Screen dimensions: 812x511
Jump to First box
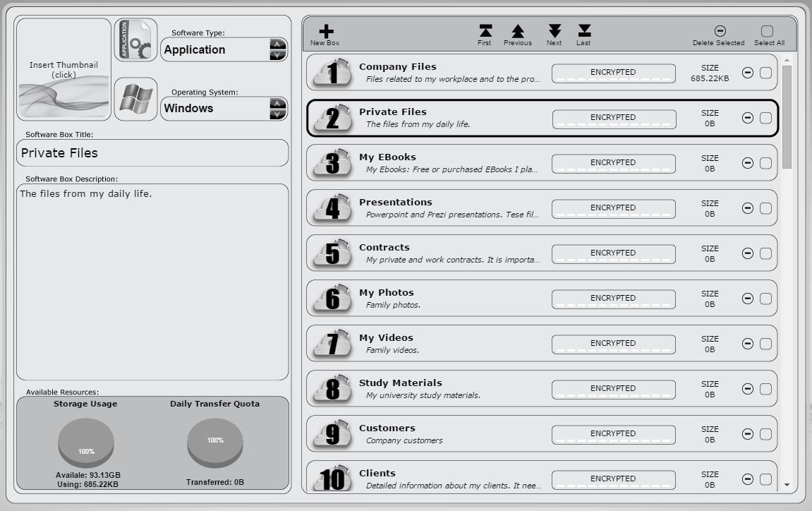point(485,31)
